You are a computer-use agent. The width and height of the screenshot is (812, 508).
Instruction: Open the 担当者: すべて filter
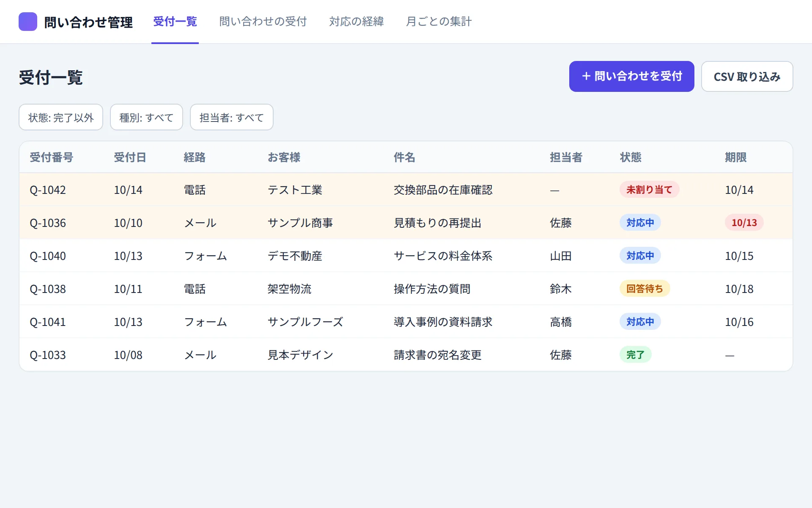pos(232,117)
